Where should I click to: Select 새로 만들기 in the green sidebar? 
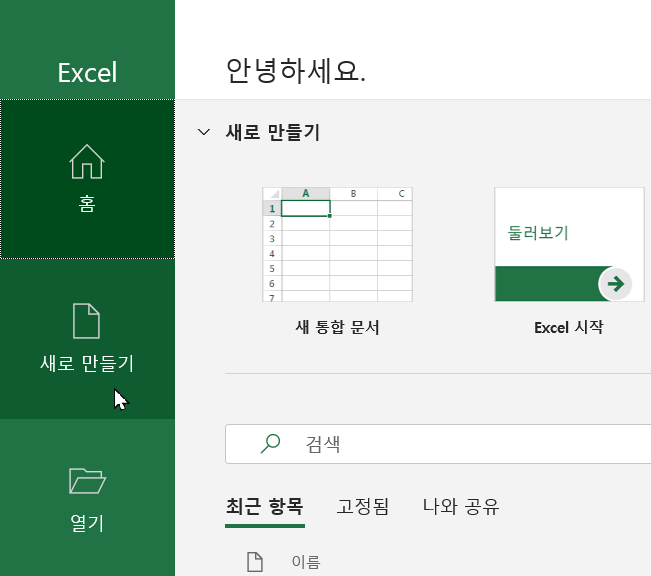[x=87, y=339]
